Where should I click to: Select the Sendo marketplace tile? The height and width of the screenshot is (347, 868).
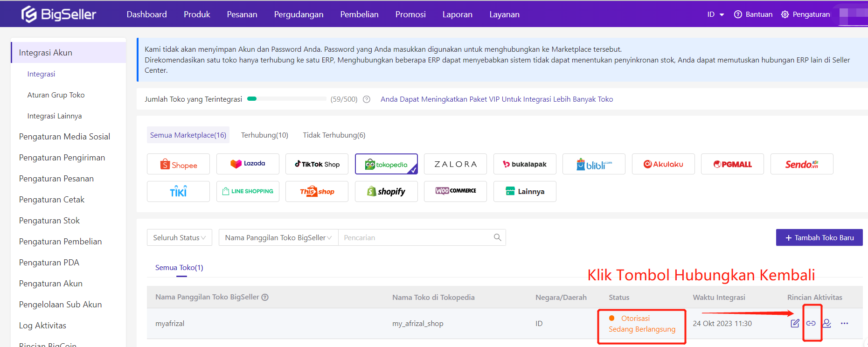coord(802,164)
